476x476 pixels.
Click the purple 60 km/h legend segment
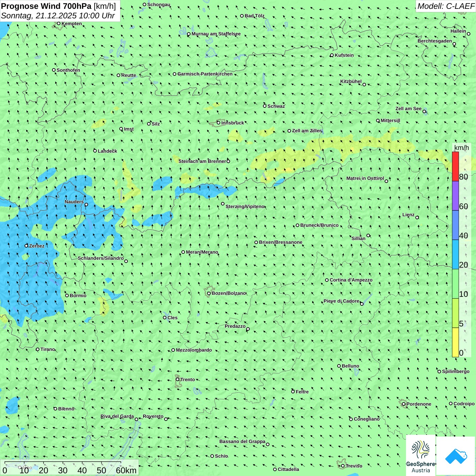pyautogui.click(x=455, y=196)
